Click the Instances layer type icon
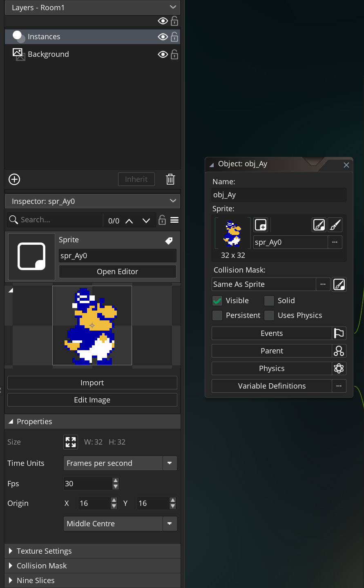The width and height of the screenshot is (364, 588). tap(18, 36)
